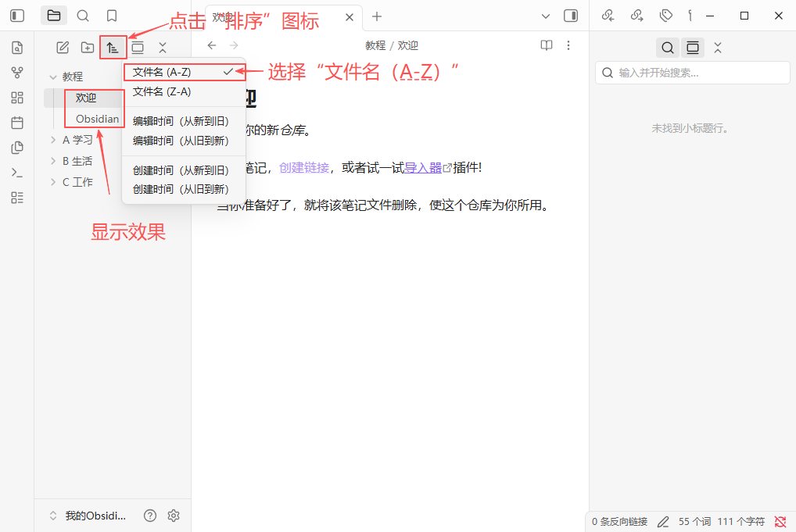Switch to reading view book icon
This screenshot has width=796, height=532.
click(x=547, y=45)
